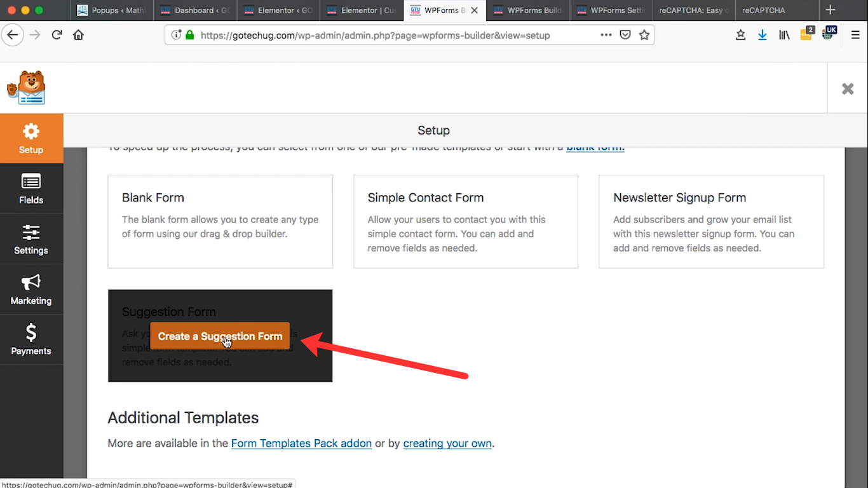Open the Settings sliders panel in sidebar

click(31, 239)
